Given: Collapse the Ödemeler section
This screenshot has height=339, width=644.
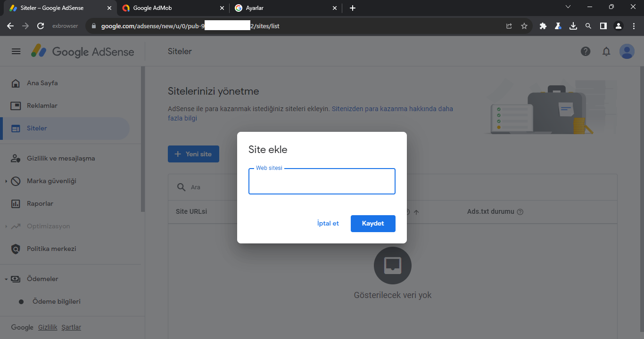Looking at the screenshot, I should click(6, 279).
